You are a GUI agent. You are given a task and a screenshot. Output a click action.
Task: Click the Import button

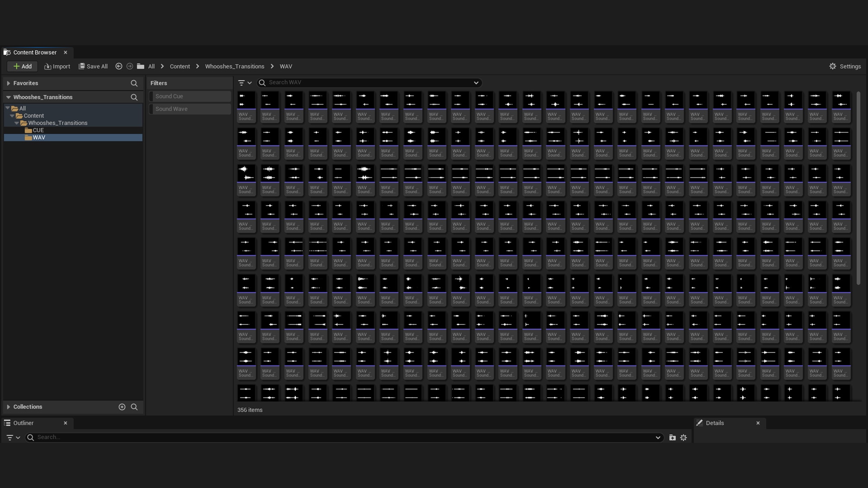[57, 66]
